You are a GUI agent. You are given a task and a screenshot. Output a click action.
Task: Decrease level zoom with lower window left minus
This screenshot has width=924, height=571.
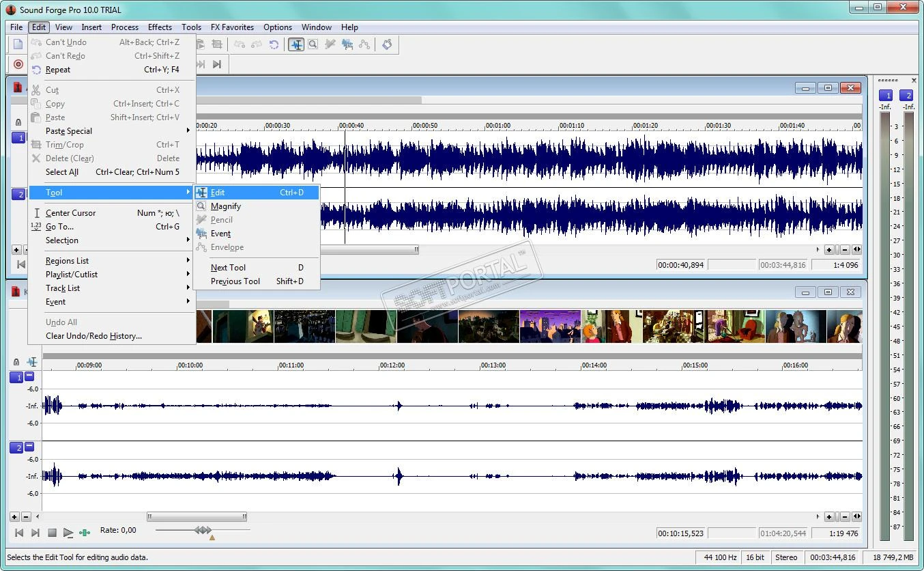[x=26, y=517]
